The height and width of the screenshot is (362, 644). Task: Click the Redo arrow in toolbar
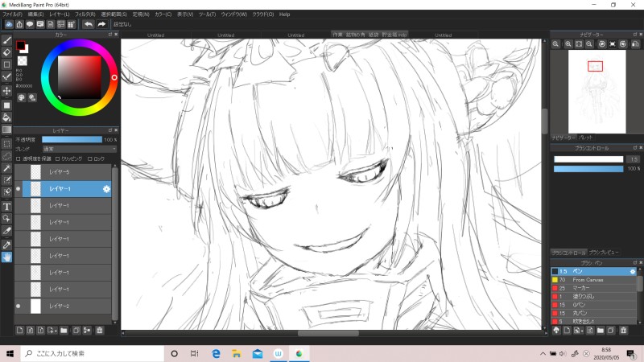[x=101, y=24]
